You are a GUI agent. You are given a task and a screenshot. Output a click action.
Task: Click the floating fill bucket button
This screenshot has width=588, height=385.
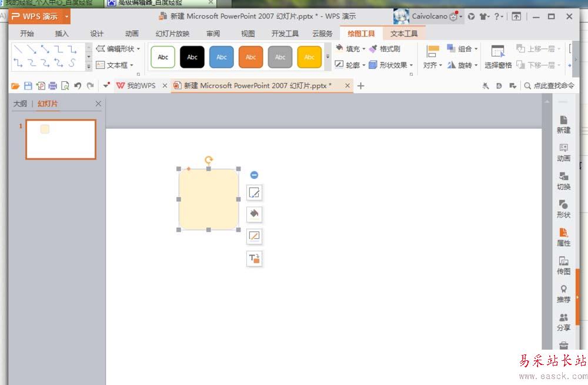click(254, 214)
